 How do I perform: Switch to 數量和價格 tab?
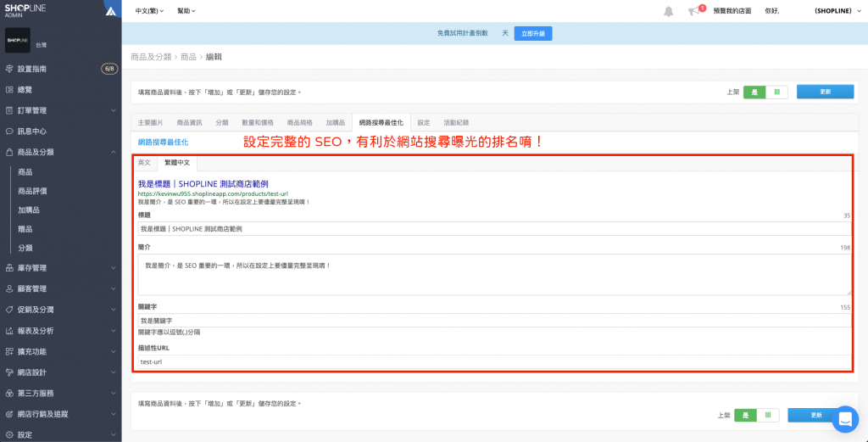click(x=259, y=122)
